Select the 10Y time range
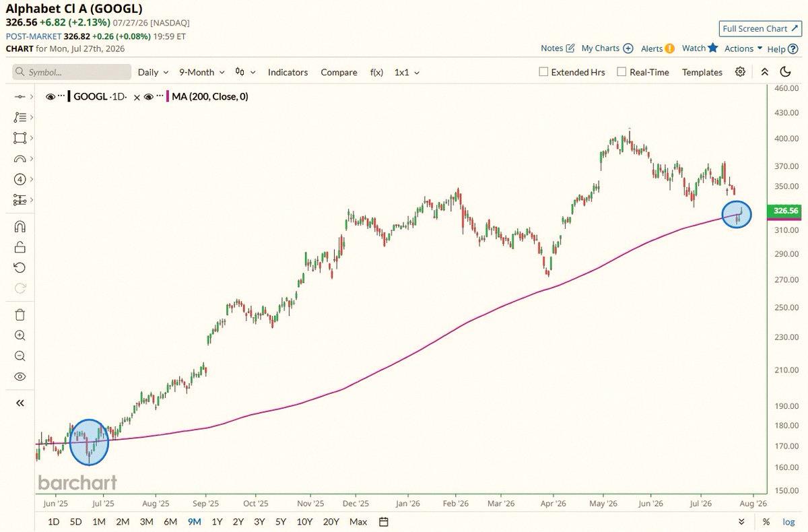This screenshot has width=808, height=532. click(305, 522)
